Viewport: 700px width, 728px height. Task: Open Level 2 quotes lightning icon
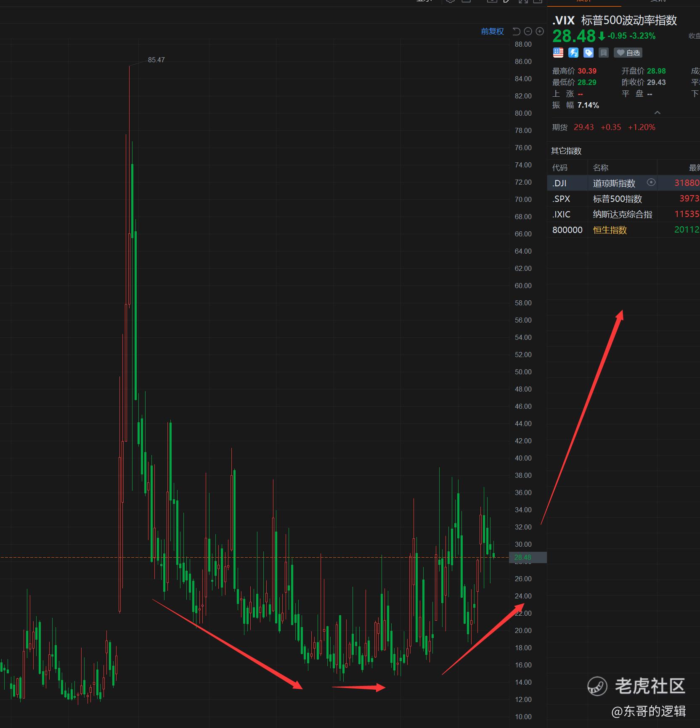pos(573,53)
